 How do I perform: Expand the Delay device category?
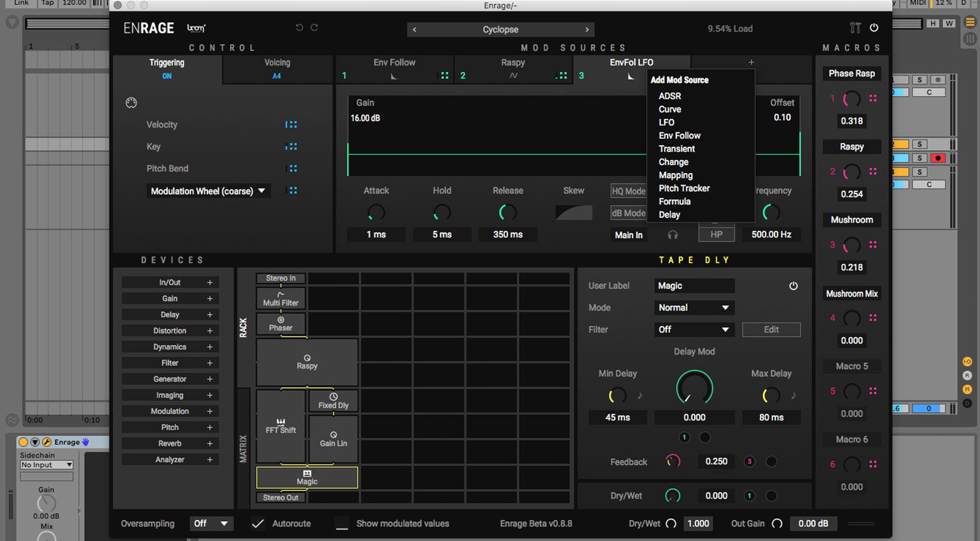[x=170, y=315]
